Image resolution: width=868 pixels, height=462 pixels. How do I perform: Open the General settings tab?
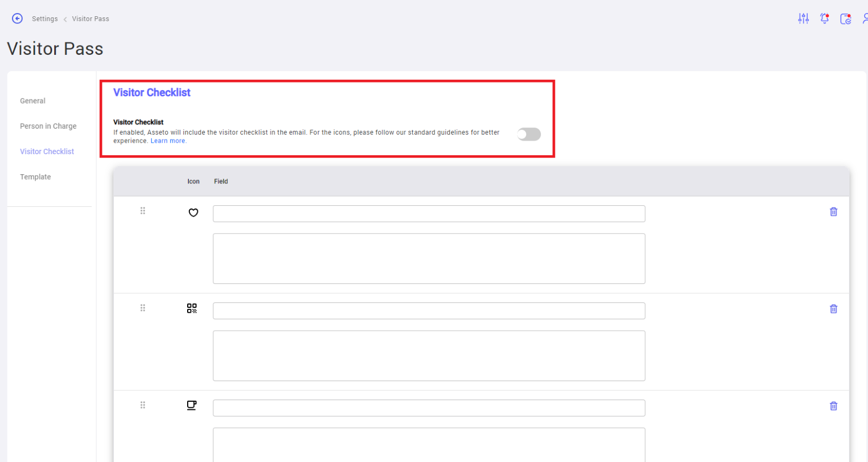[33, 101]
